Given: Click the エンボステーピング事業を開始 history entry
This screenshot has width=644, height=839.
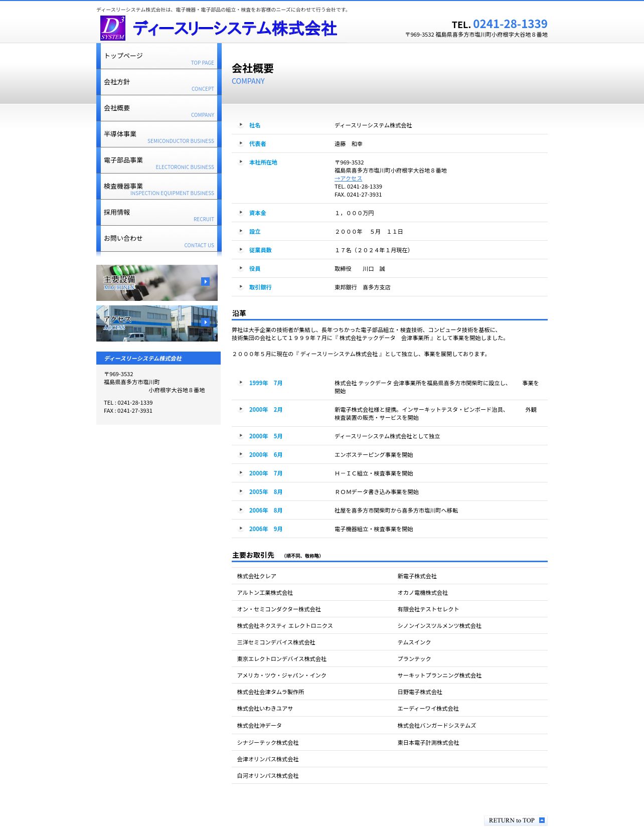Looking at the screenshot, I should click(x=374, y=455).
